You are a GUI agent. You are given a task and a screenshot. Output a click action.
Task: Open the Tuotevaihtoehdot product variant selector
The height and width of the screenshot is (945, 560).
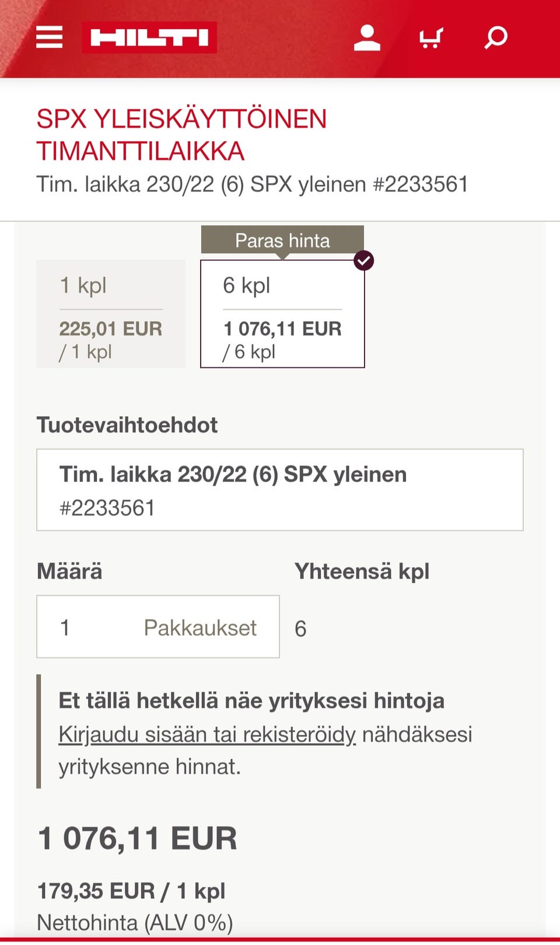[279, 490]
